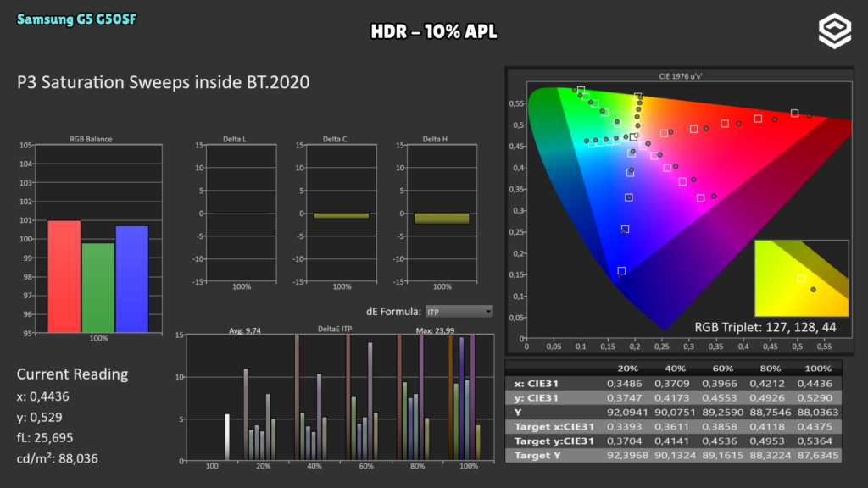Click the Target x:CIE31 table row
The height and width of the screenshot is (488, 868).
[x=674, y=427]
